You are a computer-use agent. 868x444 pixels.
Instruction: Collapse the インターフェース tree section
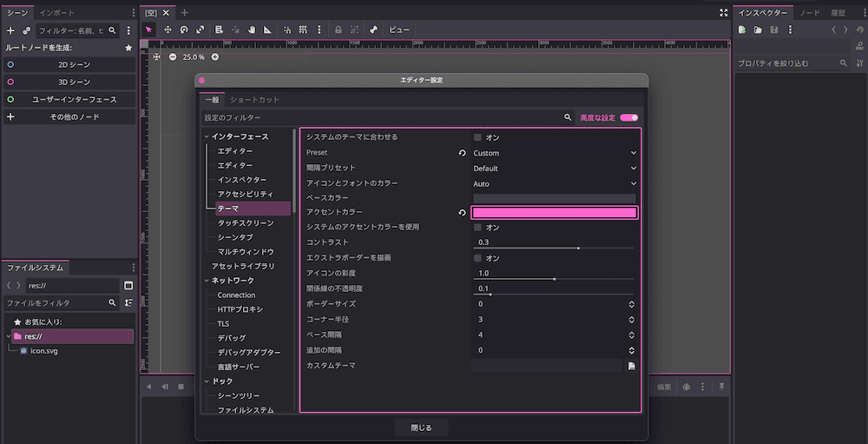207,136
